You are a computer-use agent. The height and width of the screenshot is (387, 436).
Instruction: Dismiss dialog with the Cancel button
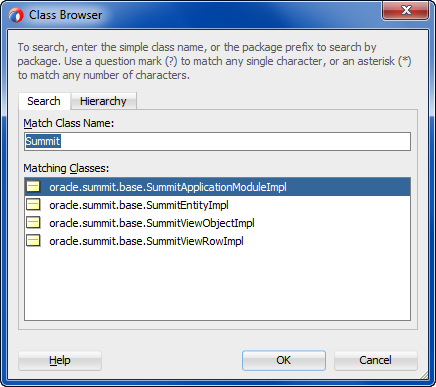[x=375, y=360]
